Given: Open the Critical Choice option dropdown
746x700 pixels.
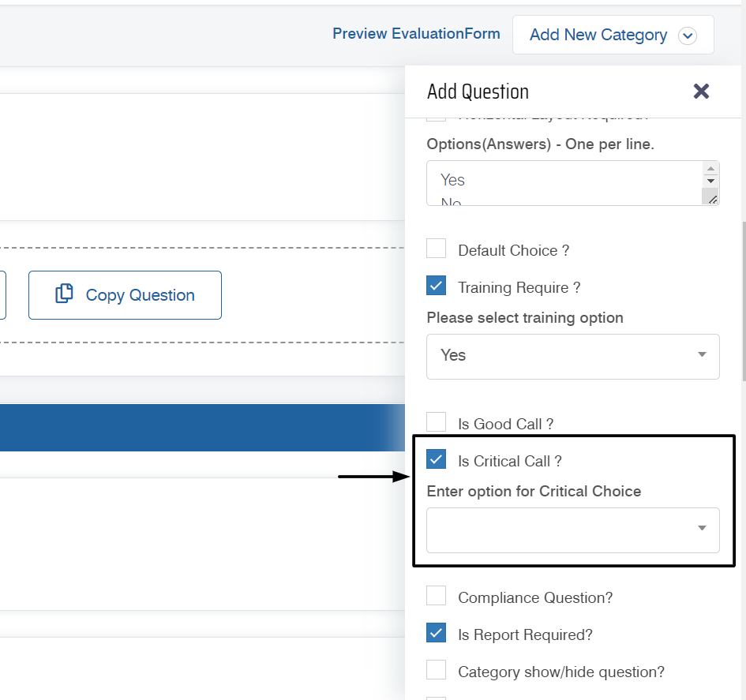Looking at the screenshot, I should coord(573,530).
